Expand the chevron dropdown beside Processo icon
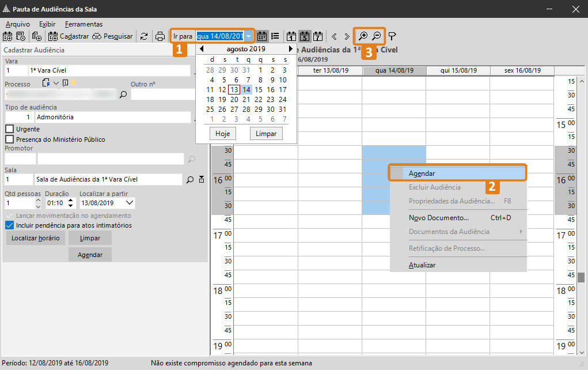The width and height of the screenshot is (588, 370). (x=56, y=83)
